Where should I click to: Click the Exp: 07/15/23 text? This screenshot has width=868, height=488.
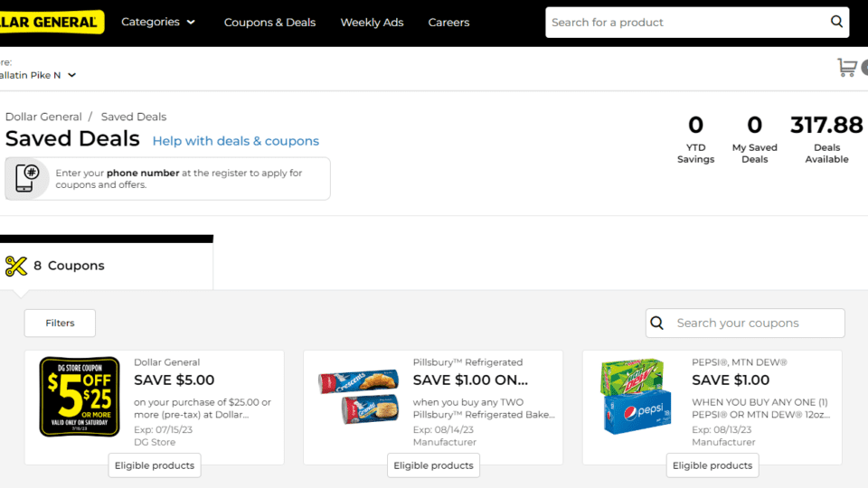[x=164, y=429]
